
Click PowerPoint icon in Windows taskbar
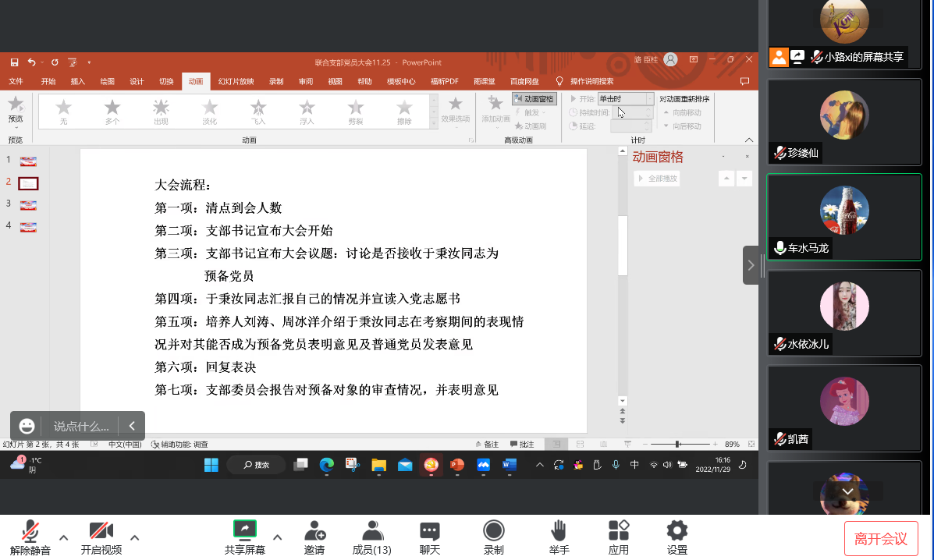457,465
